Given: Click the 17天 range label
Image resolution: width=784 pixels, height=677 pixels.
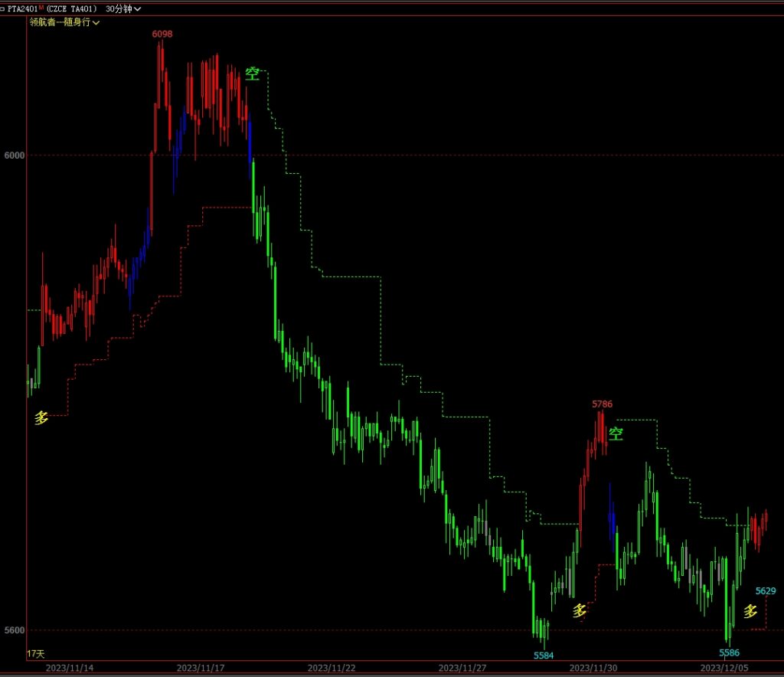Looking at the screenshot, I should click(x=36, y=654).
